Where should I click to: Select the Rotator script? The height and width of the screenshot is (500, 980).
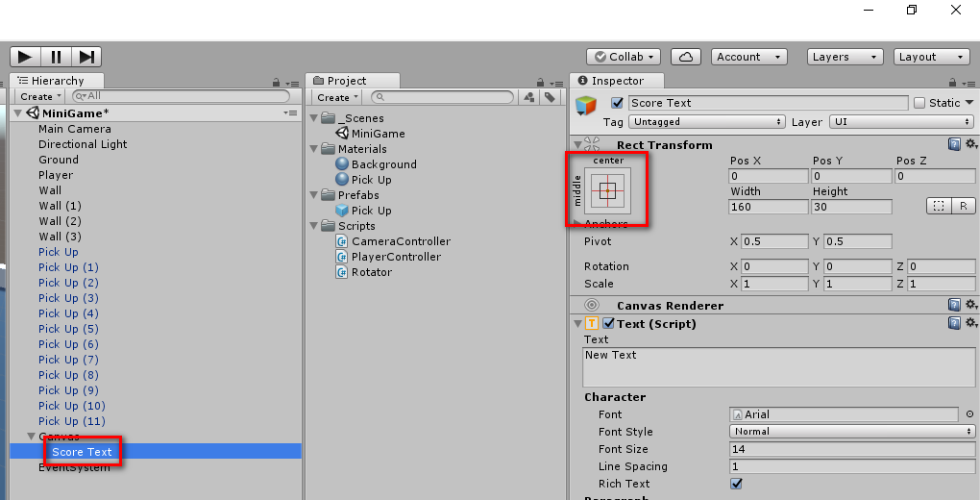[371, 272]
